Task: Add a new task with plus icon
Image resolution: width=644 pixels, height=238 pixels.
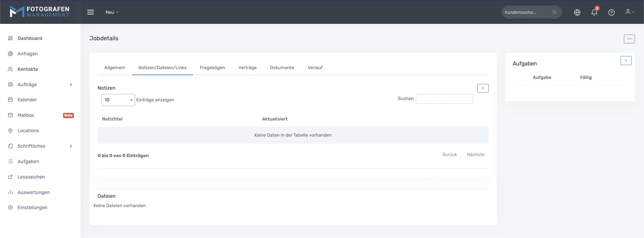Action: point(626,61)
